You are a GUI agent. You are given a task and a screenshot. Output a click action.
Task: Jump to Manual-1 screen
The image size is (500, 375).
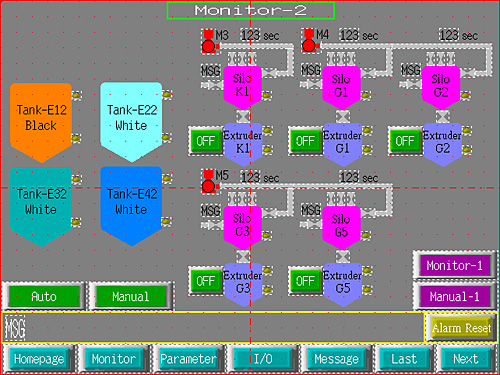(455, 296)
